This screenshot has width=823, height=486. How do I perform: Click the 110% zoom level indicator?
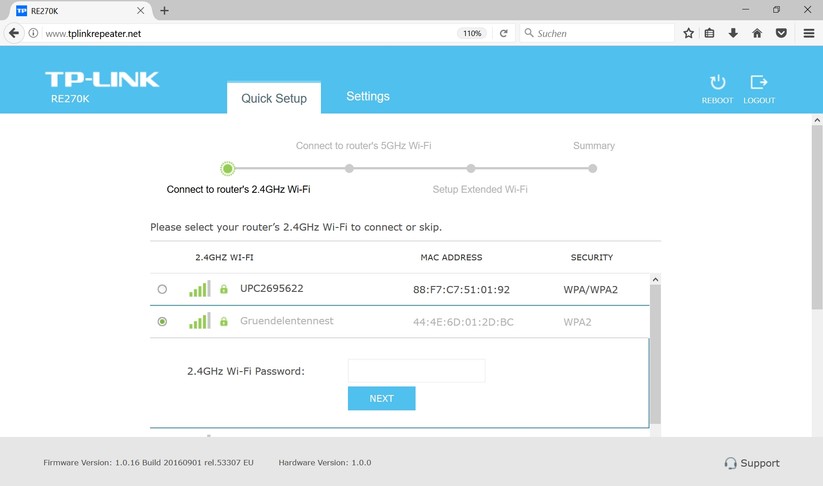click(471, 33)
